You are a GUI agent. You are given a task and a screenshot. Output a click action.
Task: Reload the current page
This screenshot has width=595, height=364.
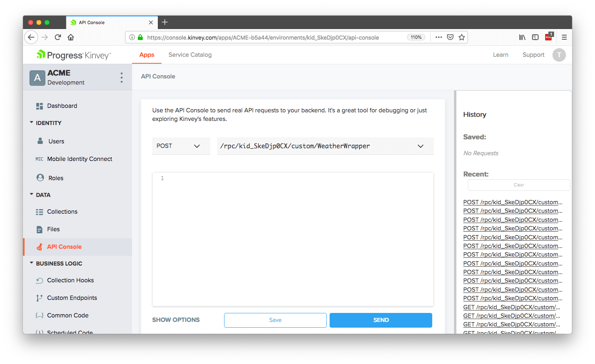coord(58,37)
